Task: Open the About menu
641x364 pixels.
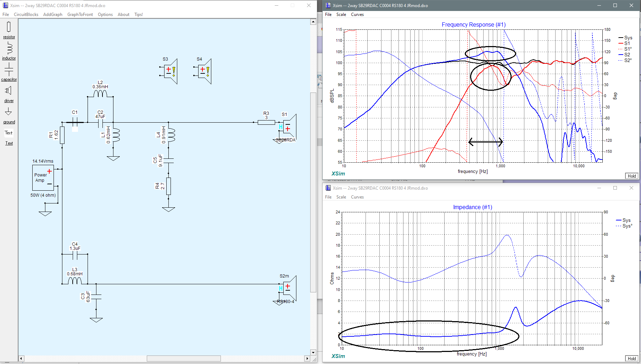Action: (x=123, y=15)
